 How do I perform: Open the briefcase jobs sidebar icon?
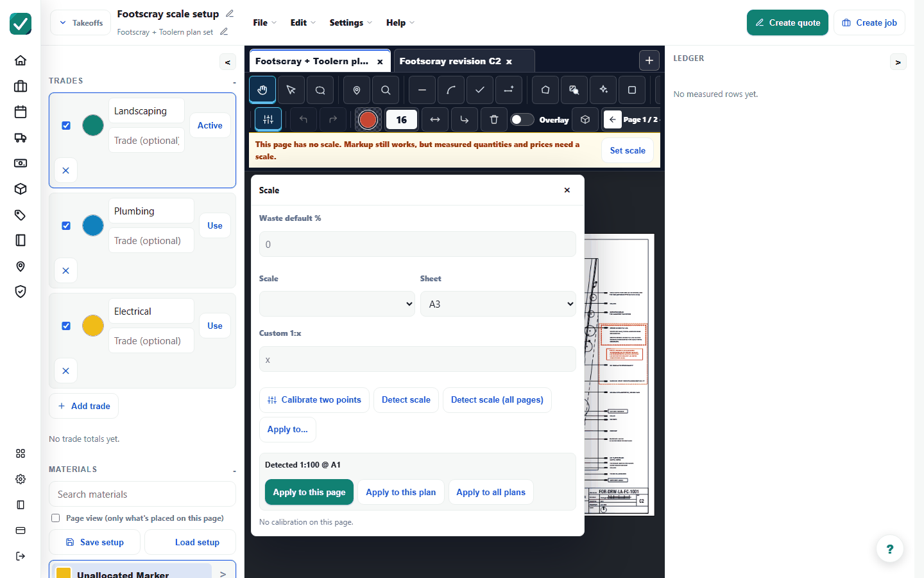pyautogui.click(x=21, y=86)
